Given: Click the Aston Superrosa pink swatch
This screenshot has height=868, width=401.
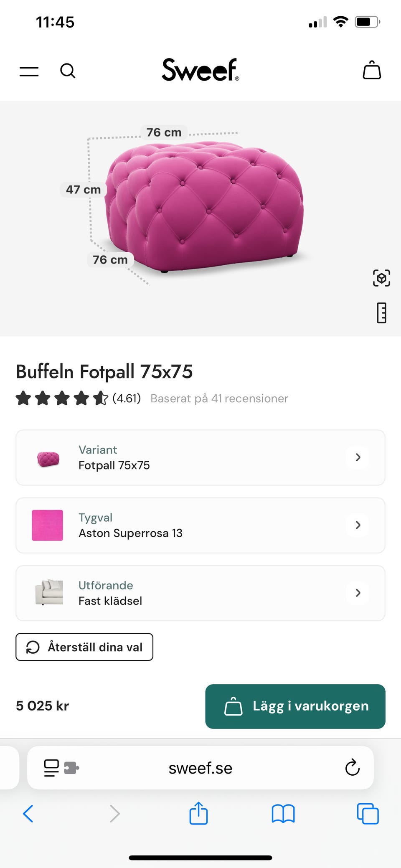Looking at the screenshot, I should [x=48, y=525].
